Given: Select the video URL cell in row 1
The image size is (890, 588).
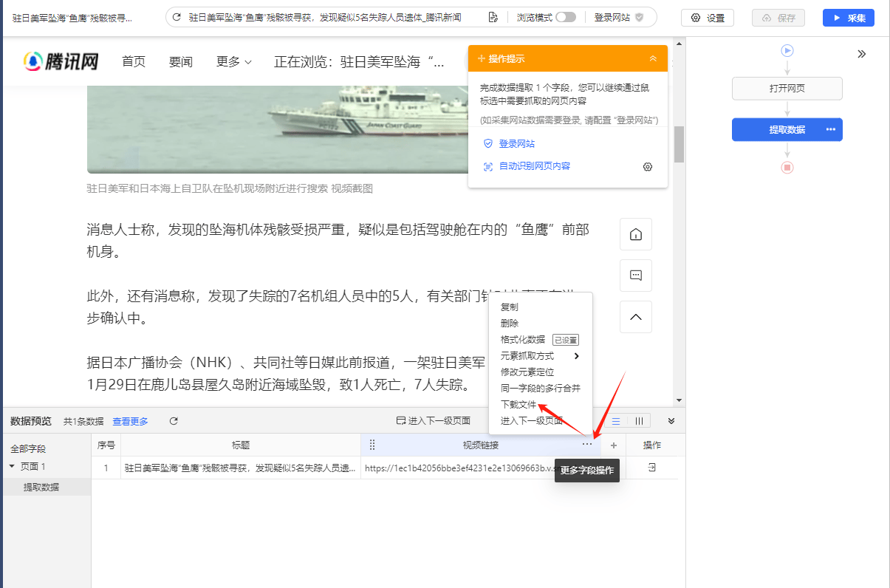Looking at the screenshot, I should (481, 468).
